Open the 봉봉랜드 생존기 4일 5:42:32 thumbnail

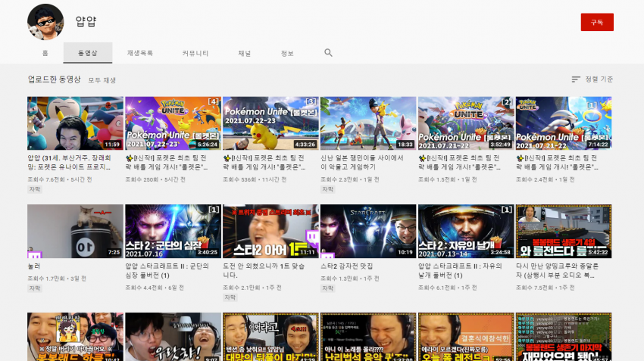[x=564, y=232]
